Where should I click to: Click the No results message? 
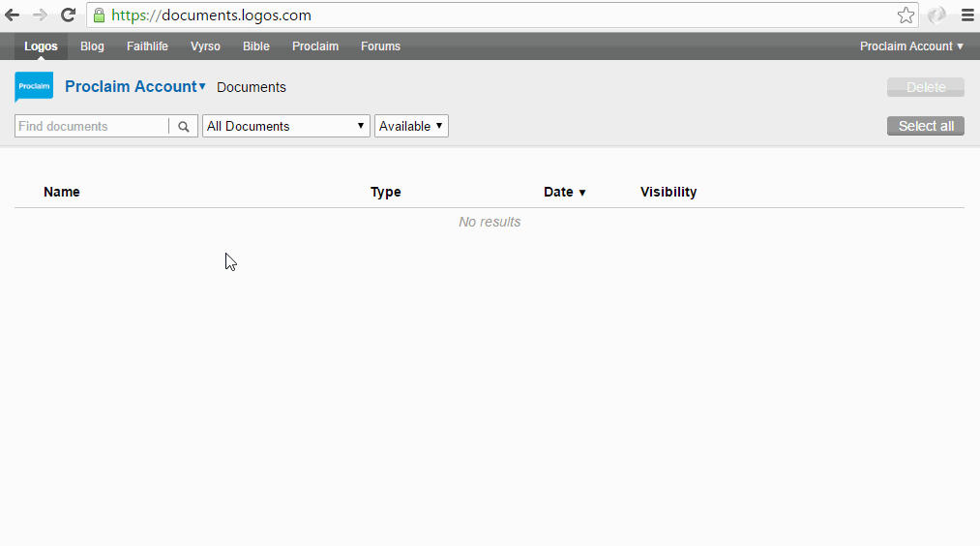(x=490, y=222)
